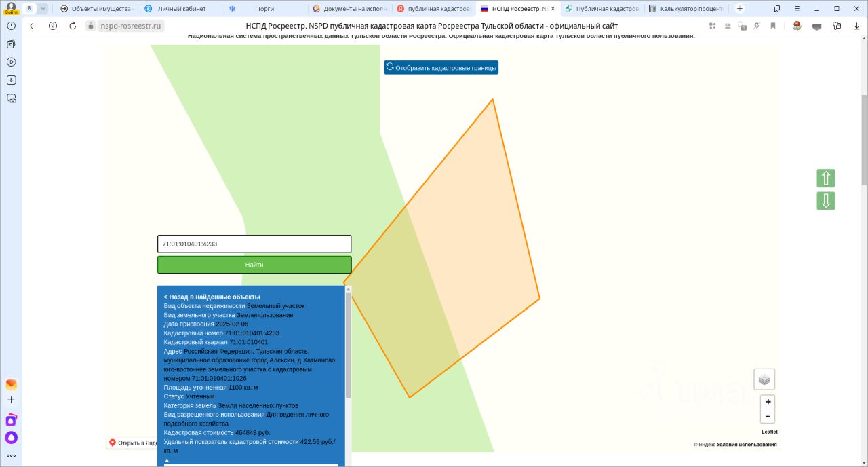868x467 pixels.
Task: Zoom out the map with minus
Action: (768, 416)
